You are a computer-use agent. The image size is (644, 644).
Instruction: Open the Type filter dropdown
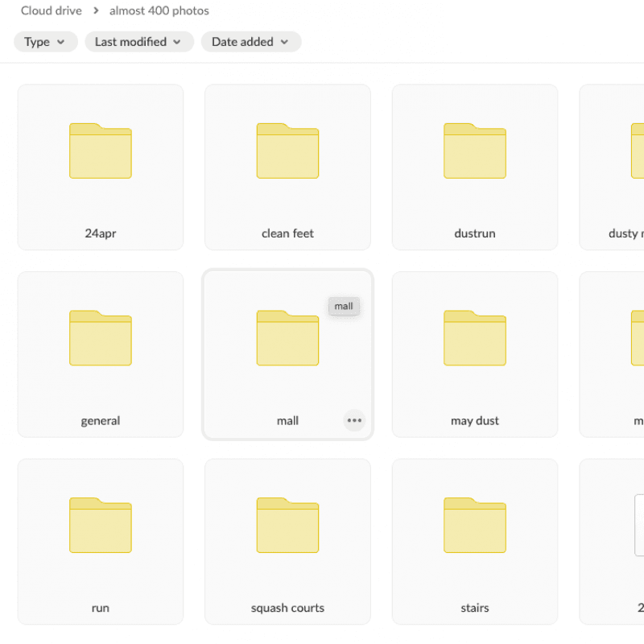45,41
